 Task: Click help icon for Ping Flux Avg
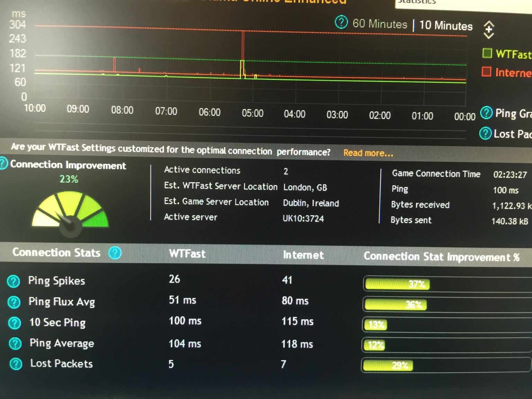pyautogui.click(x=14, y=302)
